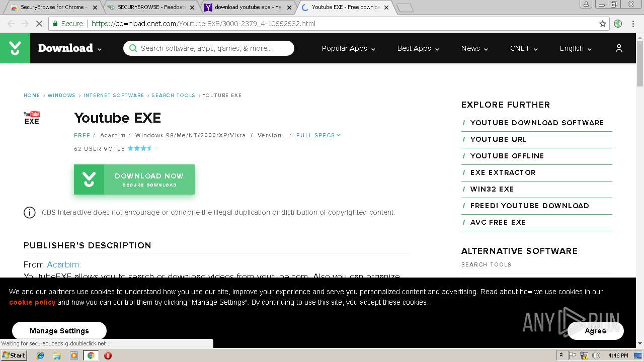Open the cookie policy link
The width and height of the screenshot is (644, 362).
[x=32, y=302]
